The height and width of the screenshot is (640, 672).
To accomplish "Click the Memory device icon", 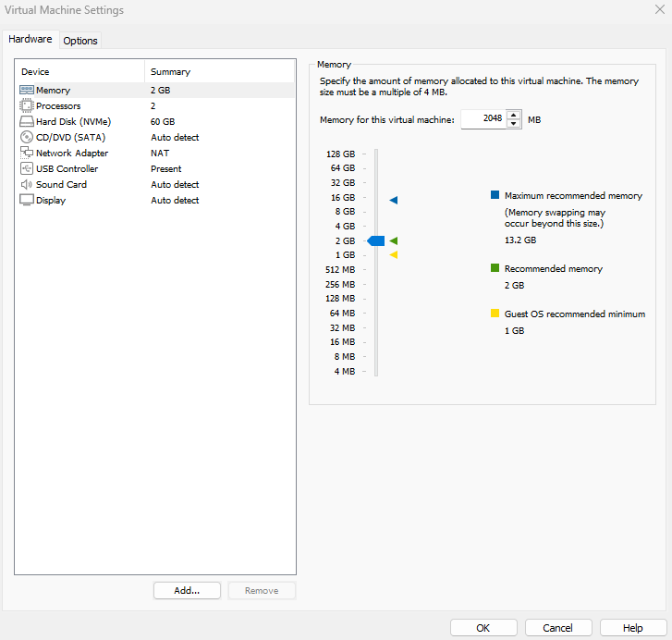I will click(x=27, y=90).
